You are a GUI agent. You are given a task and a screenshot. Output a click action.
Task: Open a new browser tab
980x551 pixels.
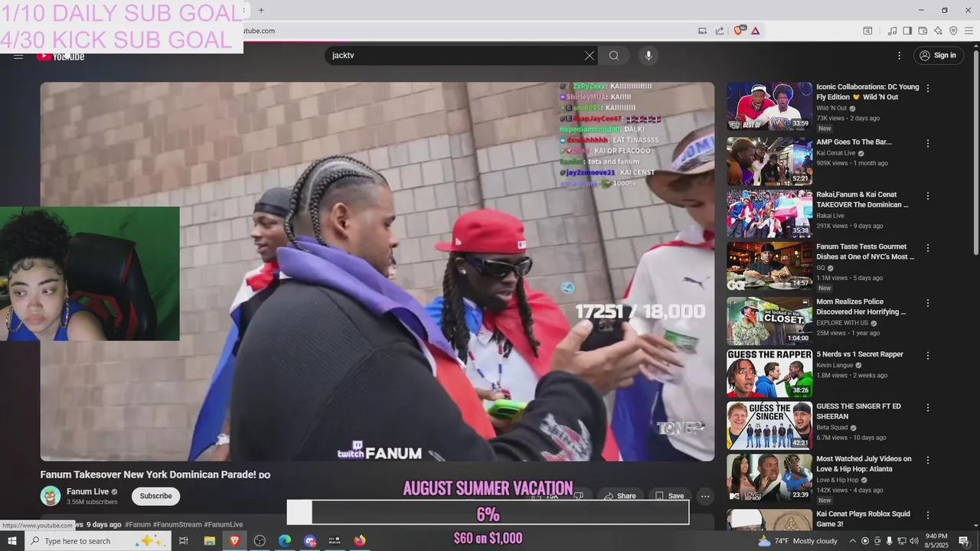pyautogui.click(x=261, y=10)
